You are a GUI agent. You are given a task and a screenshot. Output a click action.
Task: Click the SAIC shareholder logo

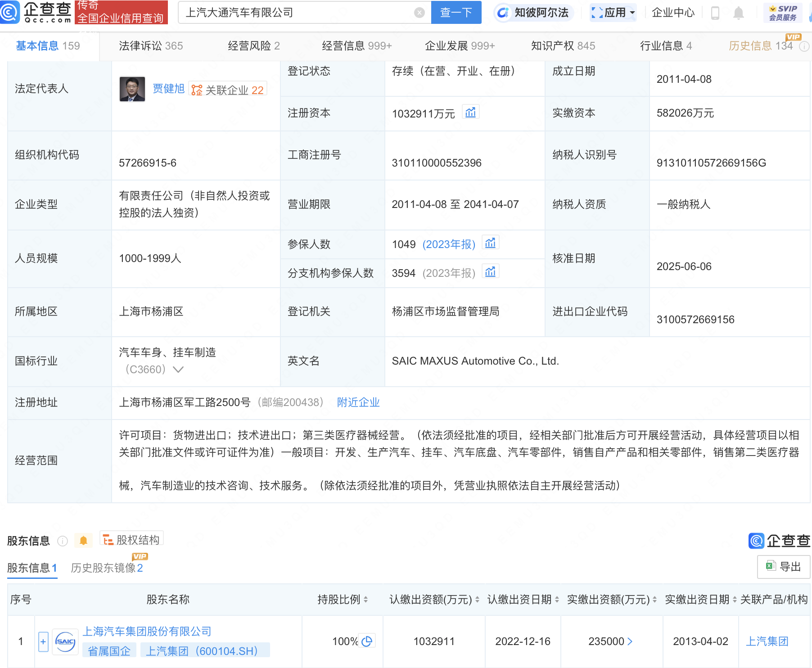(x=65, y=641)
